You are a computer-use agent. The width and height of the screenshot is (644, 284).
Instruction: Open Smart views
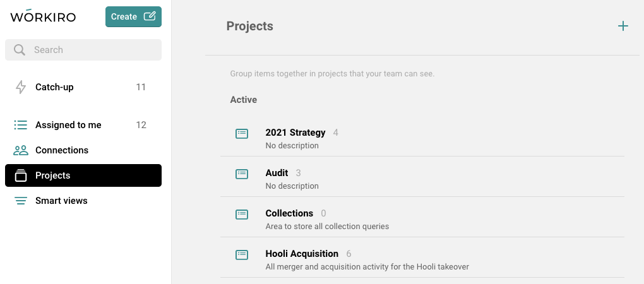(61, 201)
